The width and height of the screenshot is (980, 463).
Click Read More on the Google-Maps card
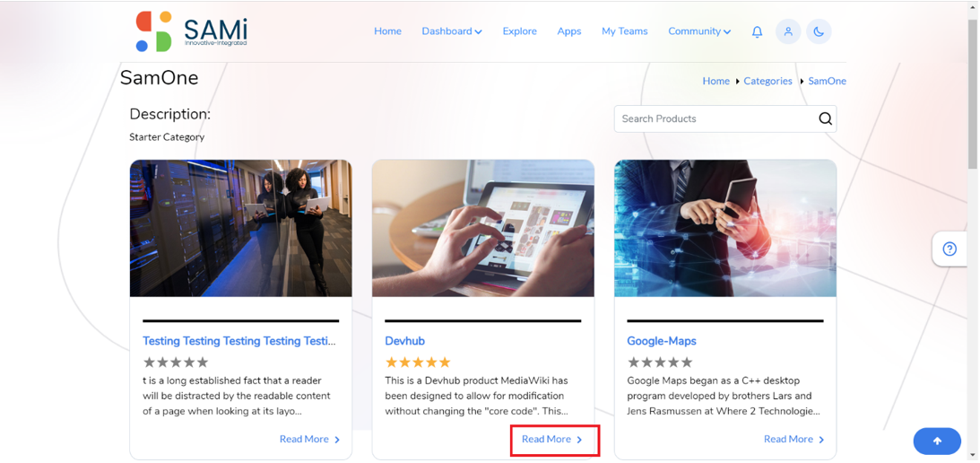(794, 440)
